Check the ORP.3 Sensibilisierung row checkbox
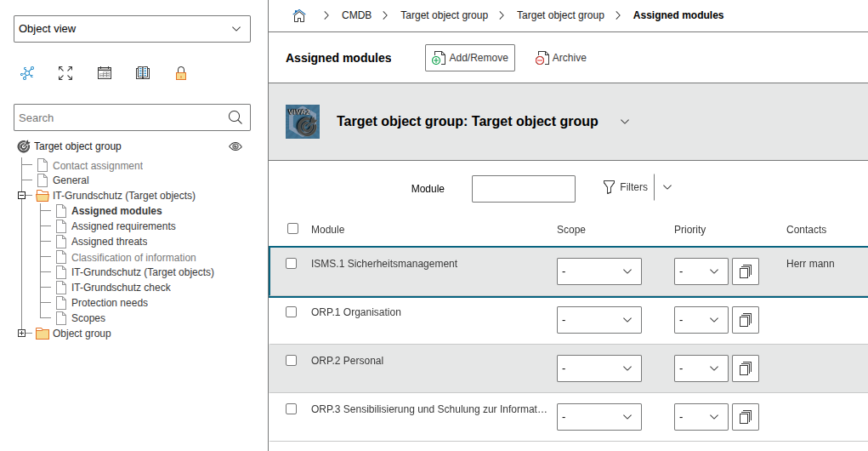 point(292,409)
